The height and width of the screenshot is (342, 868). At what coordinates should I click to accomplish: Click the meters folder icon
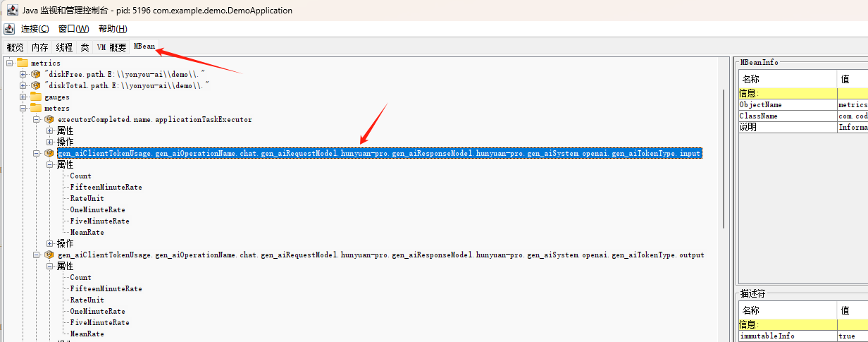click(x=36, y=108)
